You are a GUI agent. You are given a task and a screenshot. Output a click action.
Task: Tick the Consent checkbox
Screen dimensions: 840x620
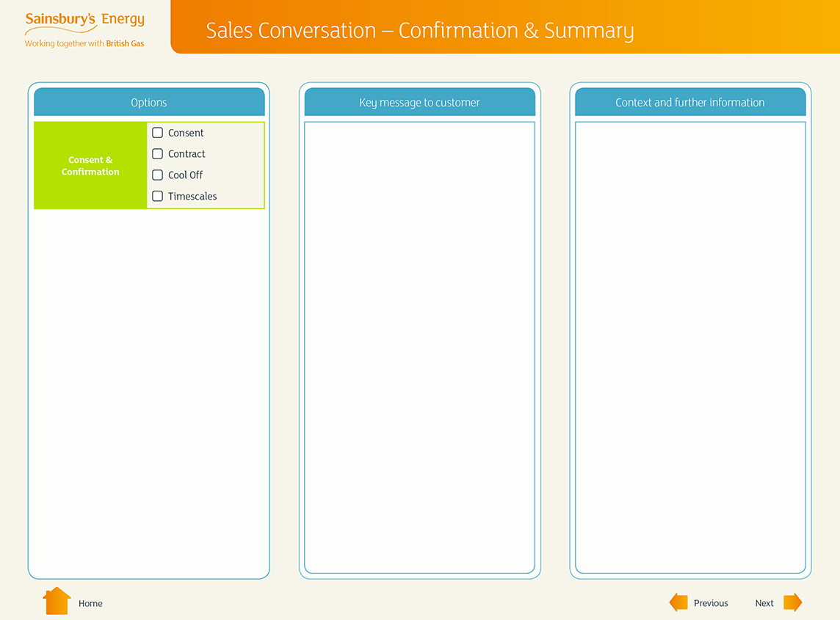[157, 133]
